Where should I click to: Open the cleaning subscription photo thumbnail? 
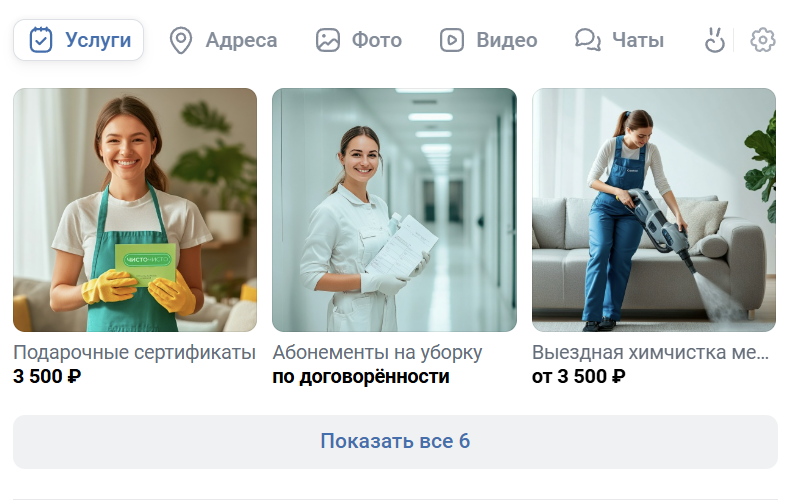click(394, 210)
